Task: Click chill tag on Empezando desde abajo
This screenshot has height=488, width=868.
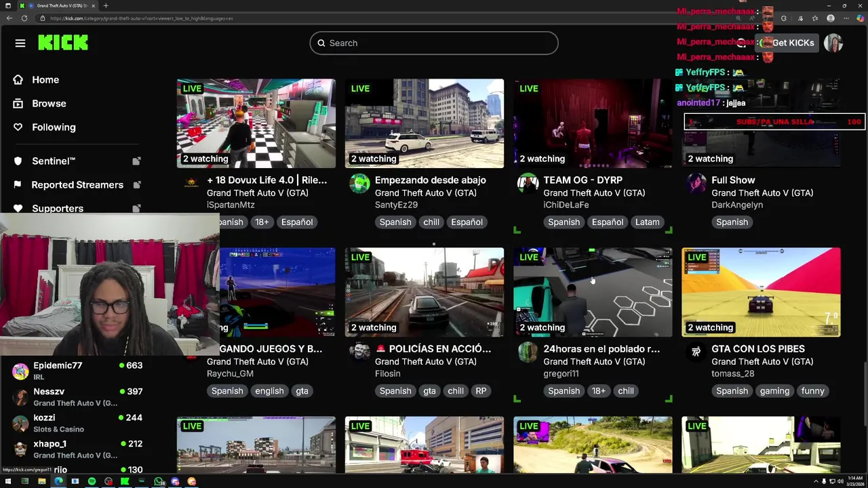Action: click(431, 222)
